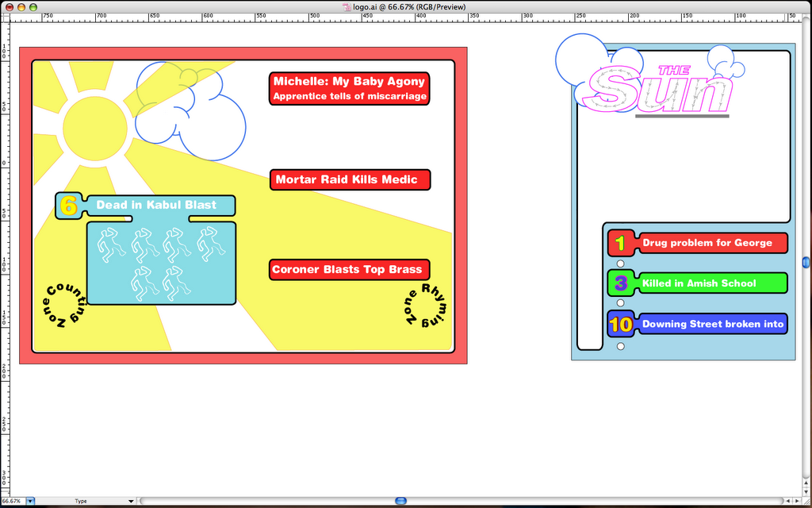Image resolution: width=812 pixels, height=508 pixels.
Task: Click the logo.ai document icon in title bar
Action: [x=347, y=6]
